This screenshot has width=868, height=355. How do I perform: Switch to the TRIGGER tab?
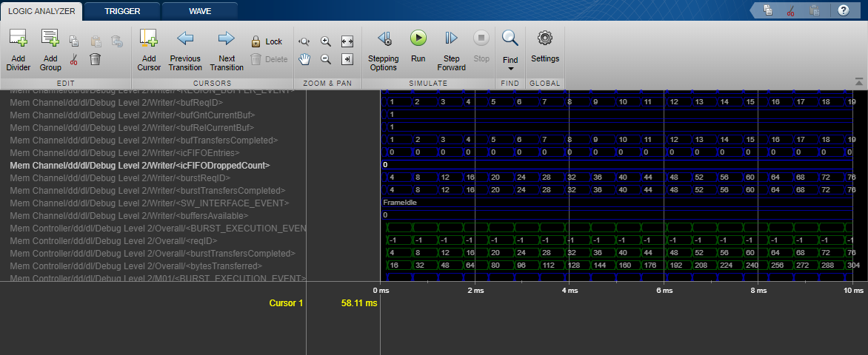(122, 11)
